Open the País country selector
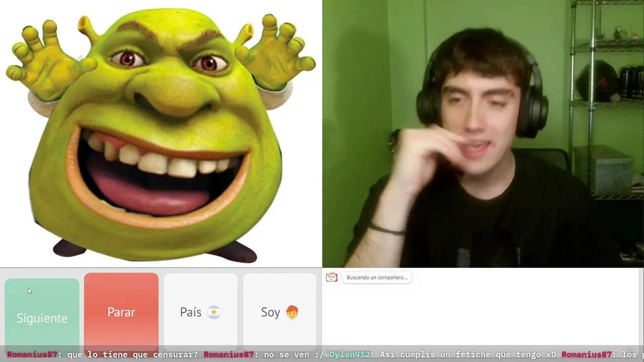Viewport: 644px width, 362px height. (x=200, y=312)
